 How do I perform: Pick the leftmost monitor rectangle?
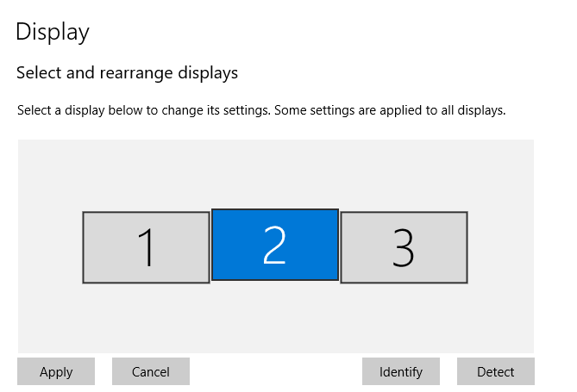coord(146,247)
